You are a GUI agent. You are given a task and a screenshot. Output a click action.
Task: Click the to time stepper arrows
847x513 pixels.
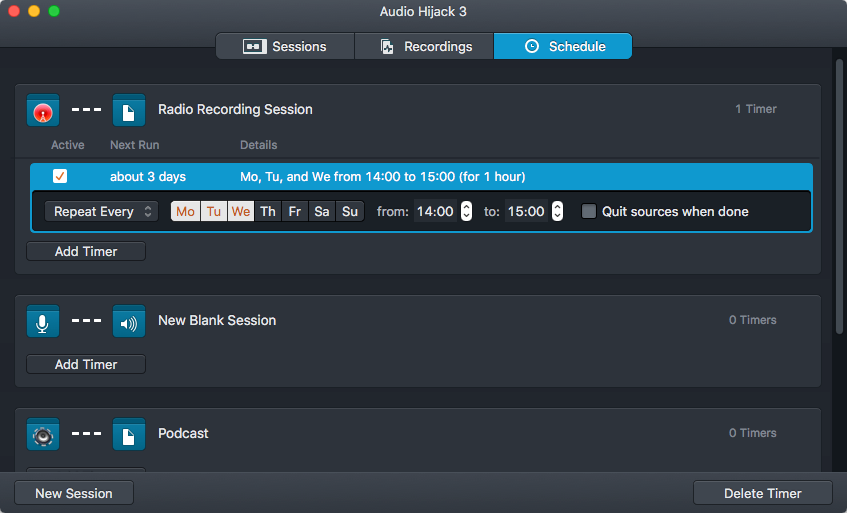click(x=557, y=212)
